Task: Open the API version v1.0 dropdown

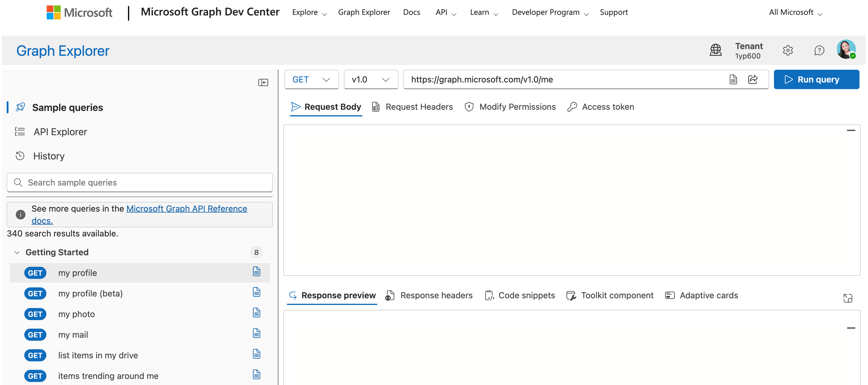Action: tap(371, 79)
